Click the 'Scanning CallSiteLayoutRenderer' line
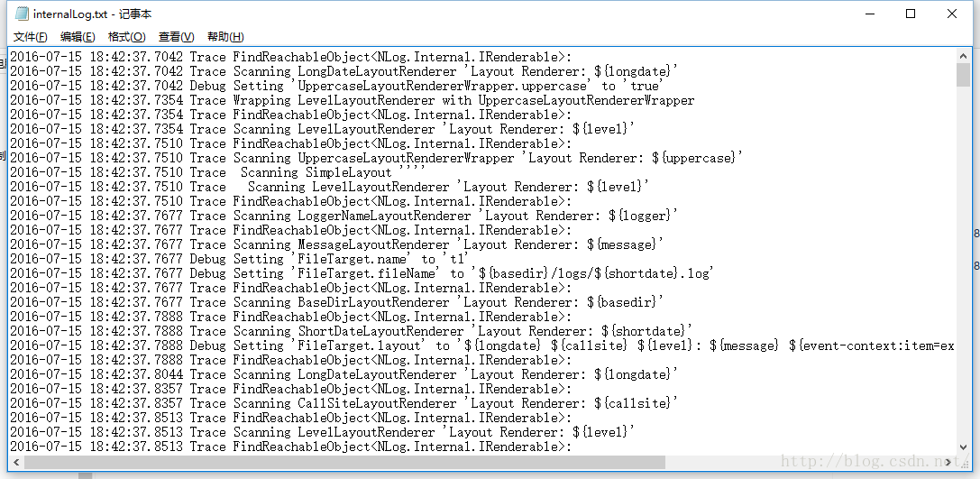 [344, 402]
